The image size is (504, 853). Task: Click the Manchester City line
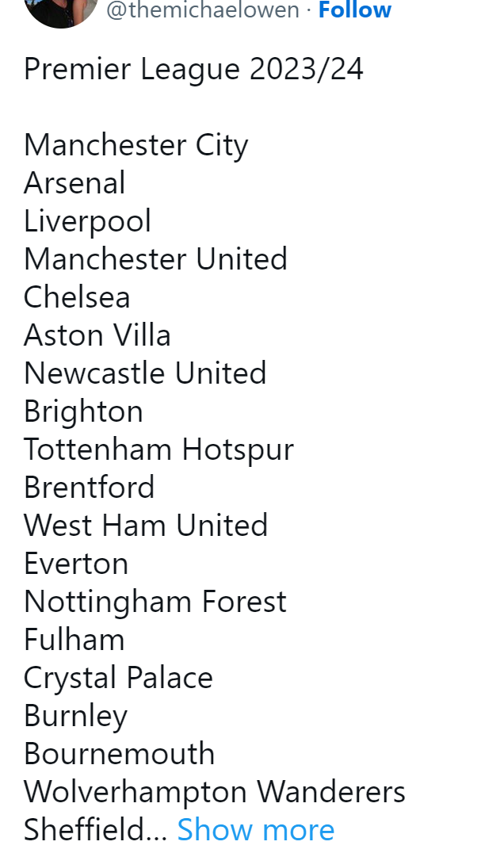click(136, 145)
